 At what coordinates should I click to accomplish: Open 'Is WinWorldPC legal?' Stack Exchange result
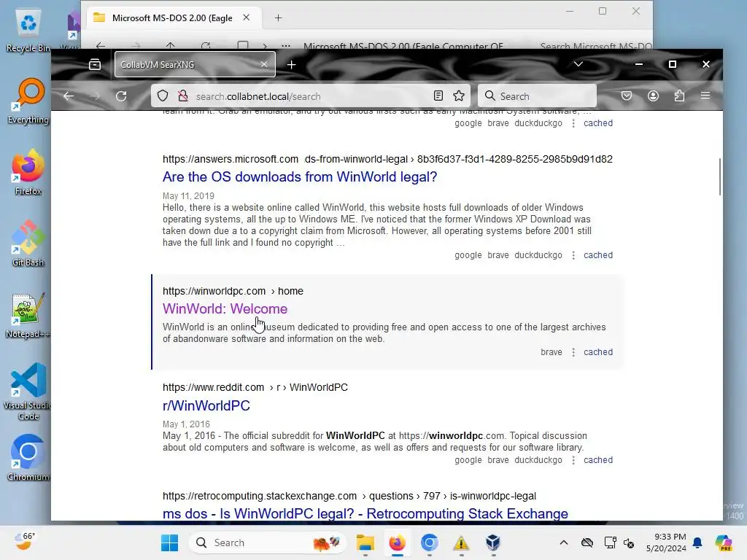(x=365, y=513)
